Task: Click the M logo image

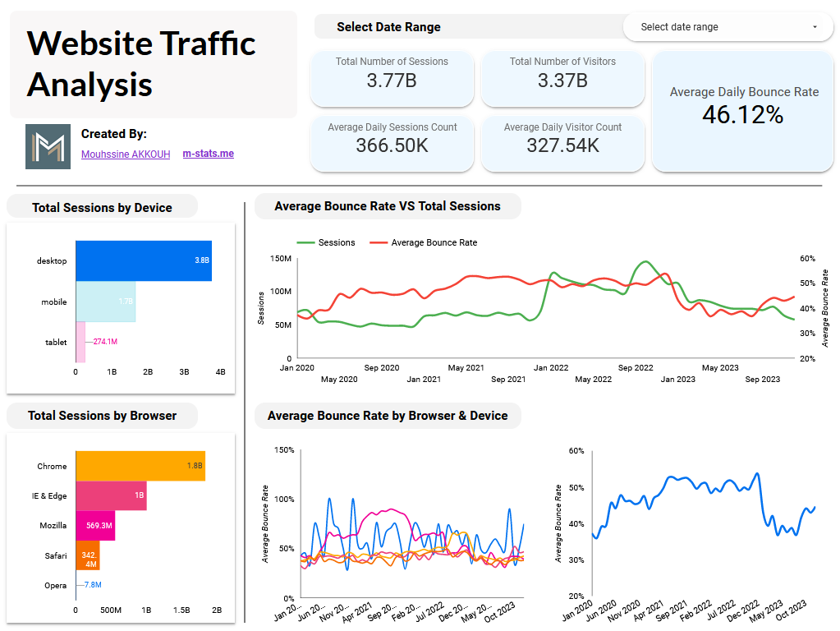Action: (48, 147)
